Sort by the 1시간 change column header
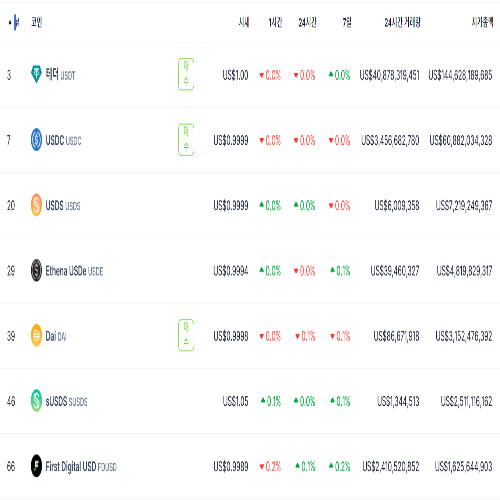 (x=275, y=22)
